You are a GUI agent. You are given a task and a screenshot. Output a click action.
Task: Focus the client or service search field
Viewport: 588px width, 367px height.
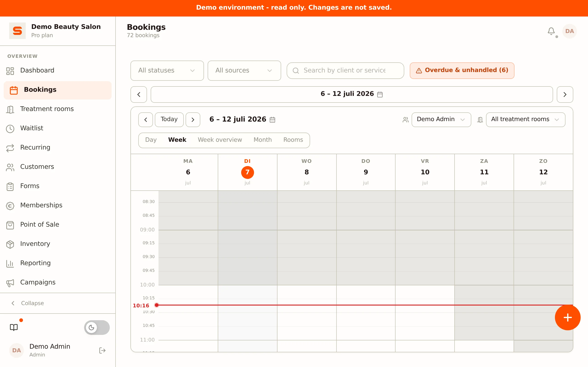click(345, 70)
